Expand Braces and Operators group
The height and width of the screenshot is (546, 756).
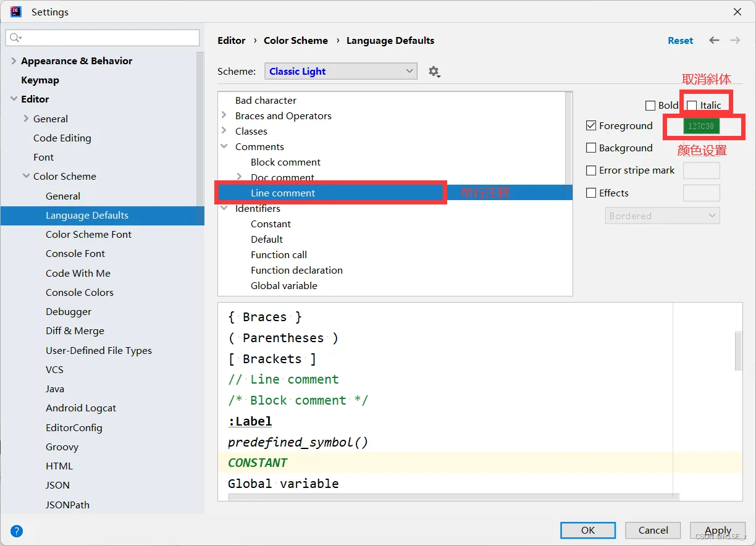[224, 115]
